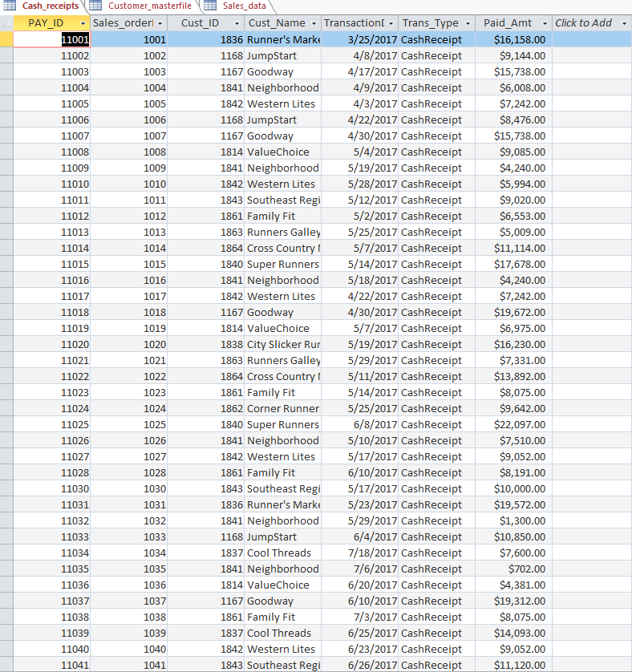Click the Paid_Amt value $11,120.00
The width and height of the screenshot is (632, 672).
point(513,665)
